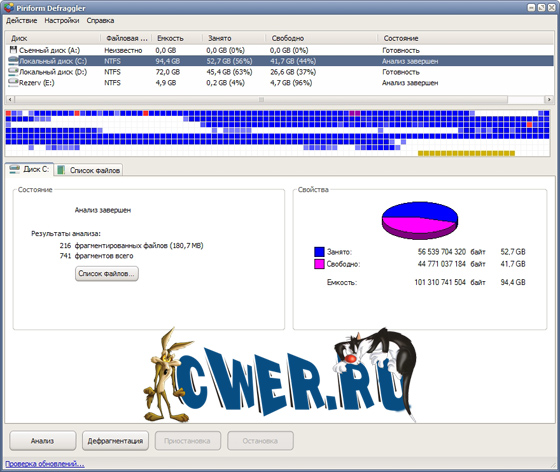Select the Съемный диск (A:) row

(280, 50)
